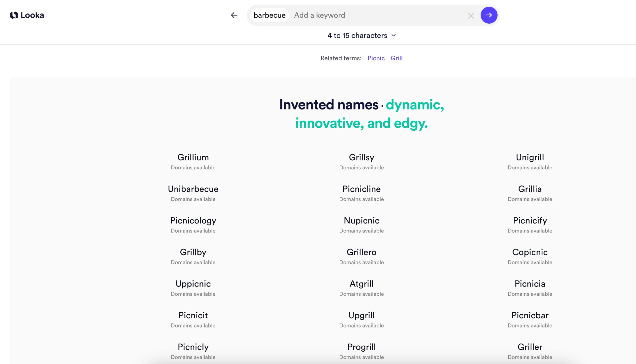Viewport: 636px width, 364px height.
Task: Open the Grill related term
Action: coord(397,58)
